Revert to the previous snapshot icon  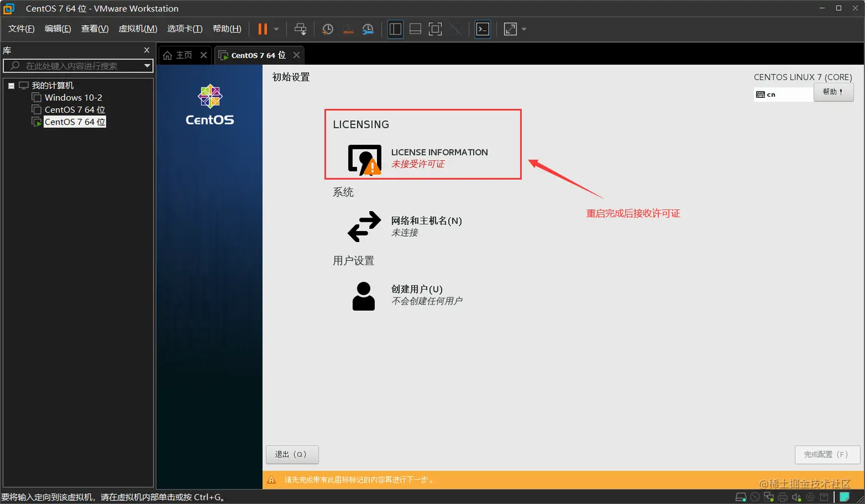(348, 29)
